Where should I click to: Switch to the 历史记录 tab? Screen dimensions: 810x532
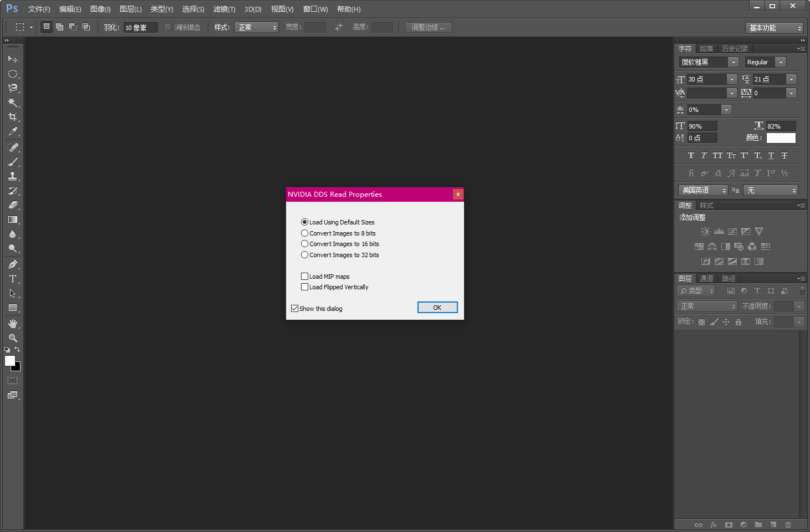point(735,49)
